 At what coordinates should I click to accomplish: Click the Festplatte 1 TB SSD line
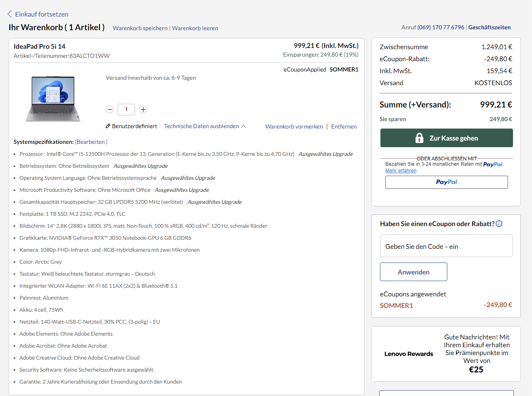click(72, 214)
